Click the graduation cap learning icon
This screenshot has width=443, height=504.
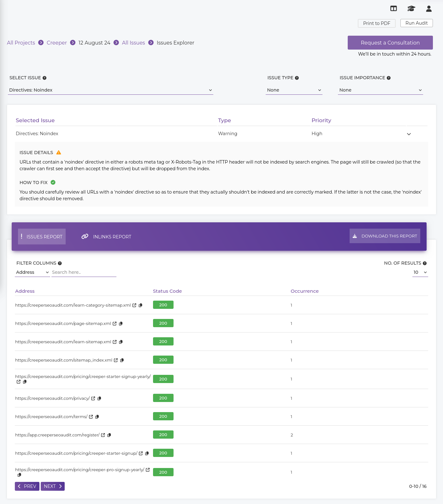click(x=411, y=9)
